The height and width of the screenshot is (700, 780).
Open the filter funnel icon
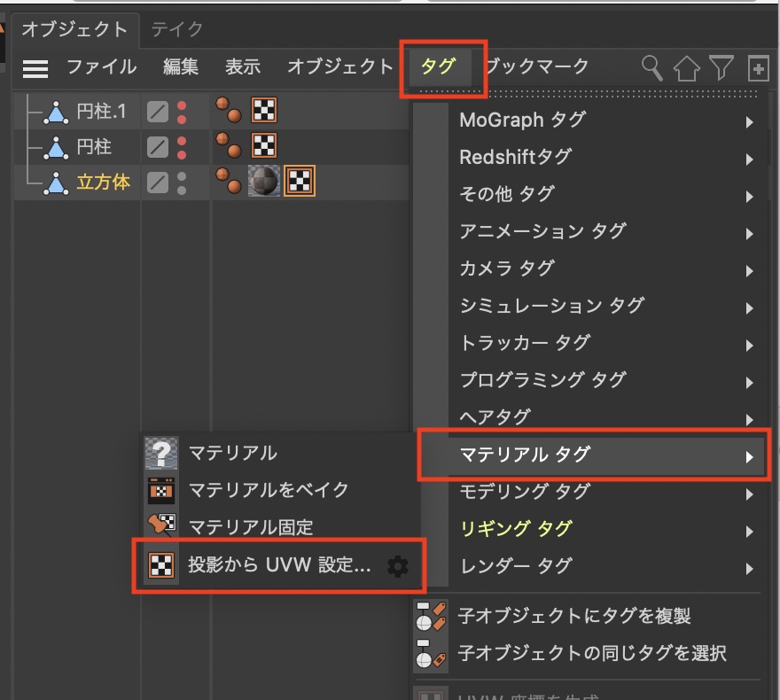pos(722,68)
